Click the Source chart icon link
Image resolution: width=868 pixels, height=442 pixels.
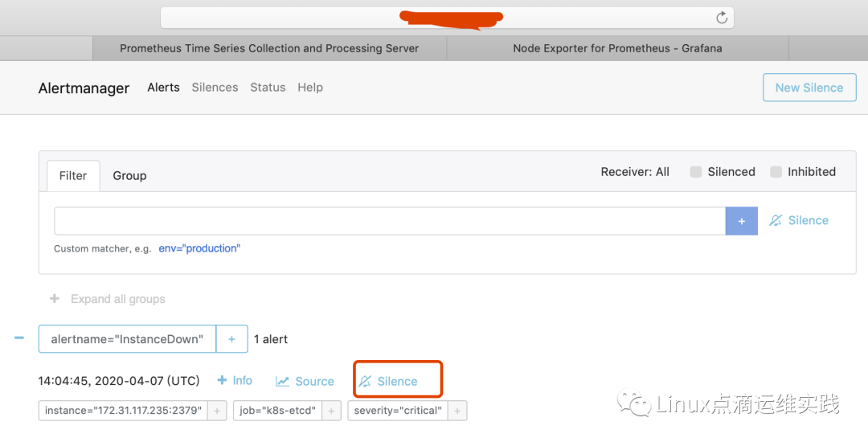(305, 382)
